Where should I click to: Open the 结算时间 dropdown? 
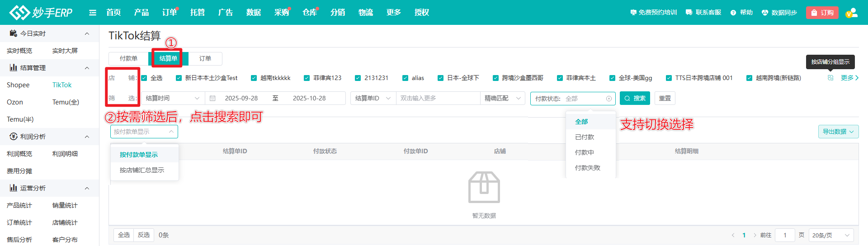coord(173,98)
